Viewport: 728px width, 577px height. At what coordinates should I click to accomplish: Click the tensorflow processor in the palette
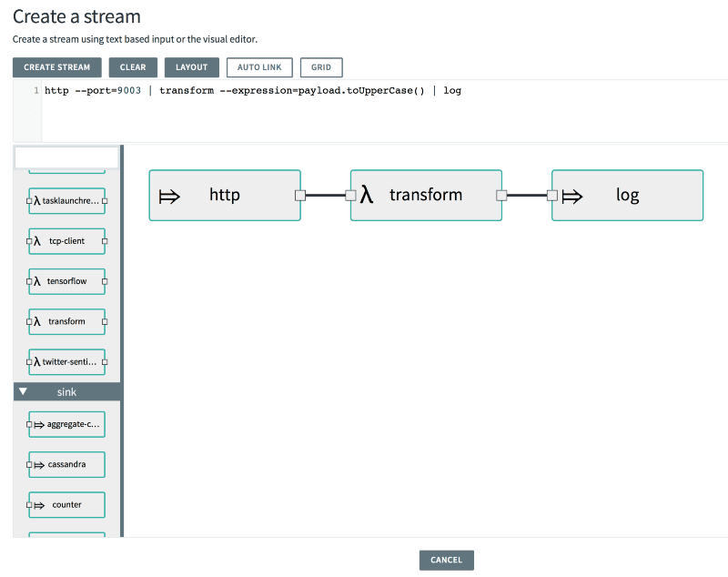(x=66, y=281)
